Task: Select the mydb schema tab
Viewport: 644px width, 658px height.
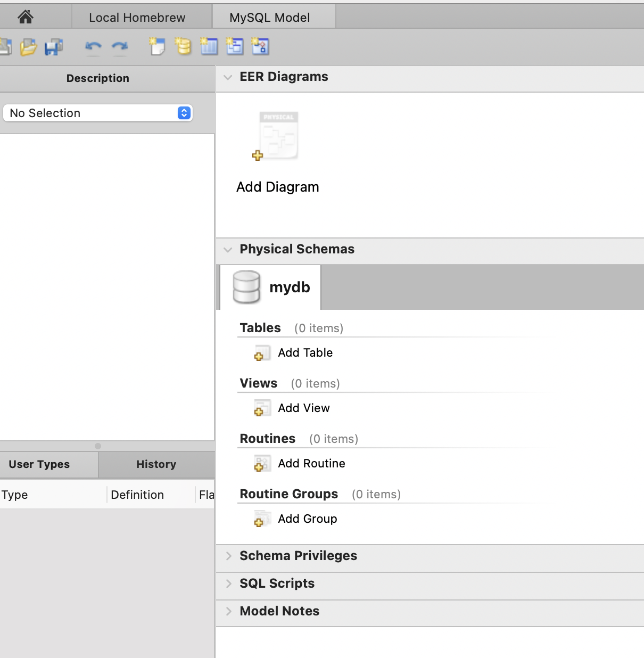Action: tap(271, 287)
